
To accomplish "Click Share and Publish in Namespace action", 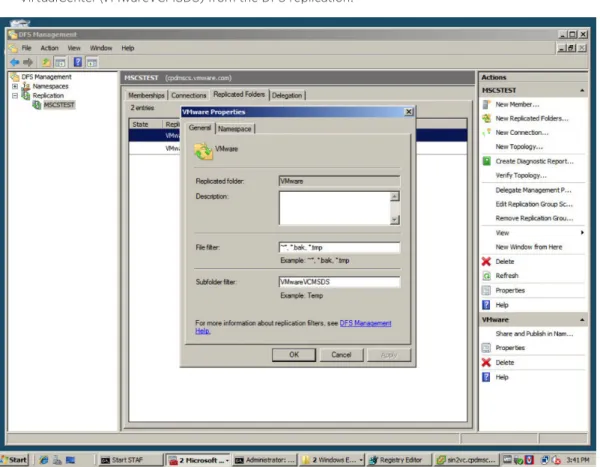I will [x=535, y=334].
